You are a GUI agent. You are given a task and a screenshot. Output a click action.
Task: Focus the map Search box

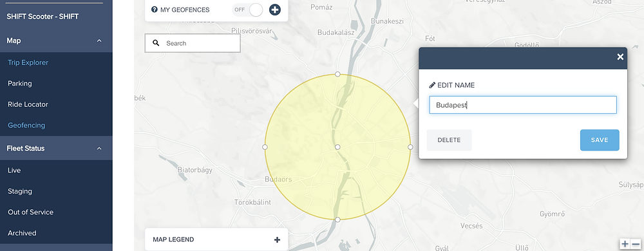[193, 43]
